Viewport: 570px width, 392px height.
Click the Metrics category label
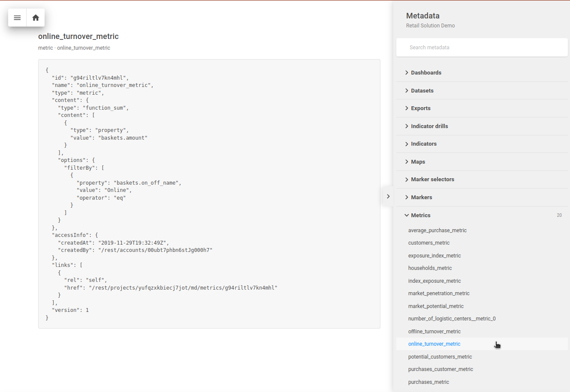[x=421, y=215]
